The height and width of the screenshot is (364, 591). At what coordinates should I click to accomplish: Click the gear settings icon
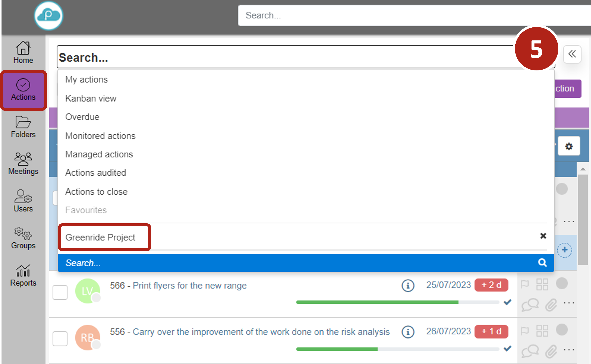(569, 146)
